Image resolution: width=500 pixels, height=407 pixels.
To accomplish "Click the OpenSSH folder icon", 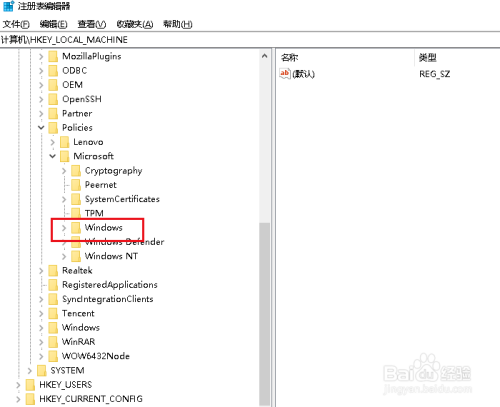I will point(53,99).
